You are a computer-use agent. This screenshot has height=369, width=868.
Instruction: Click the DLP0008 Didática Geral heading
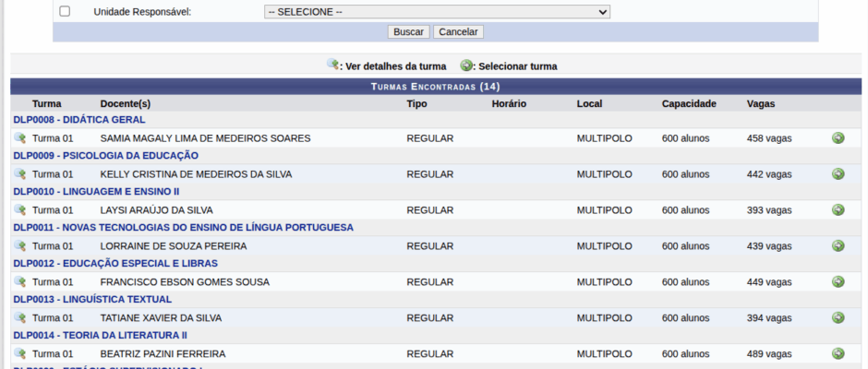pyautogui.click(x=79, y=120)
